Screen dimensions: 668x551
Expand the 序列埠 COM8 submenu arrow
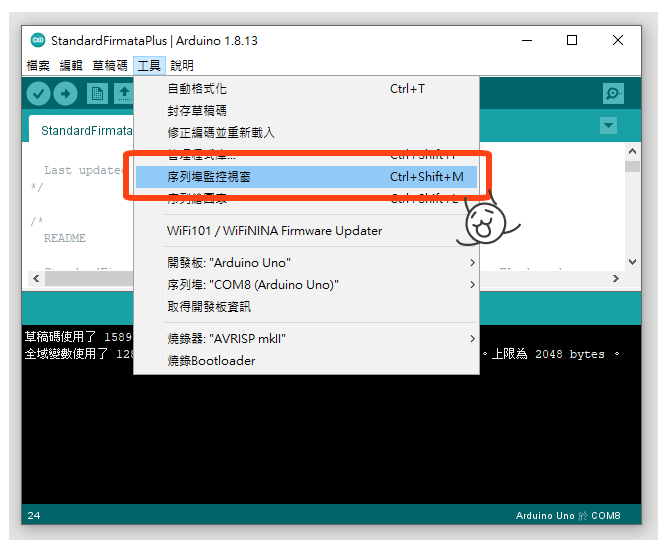(472, 284)
